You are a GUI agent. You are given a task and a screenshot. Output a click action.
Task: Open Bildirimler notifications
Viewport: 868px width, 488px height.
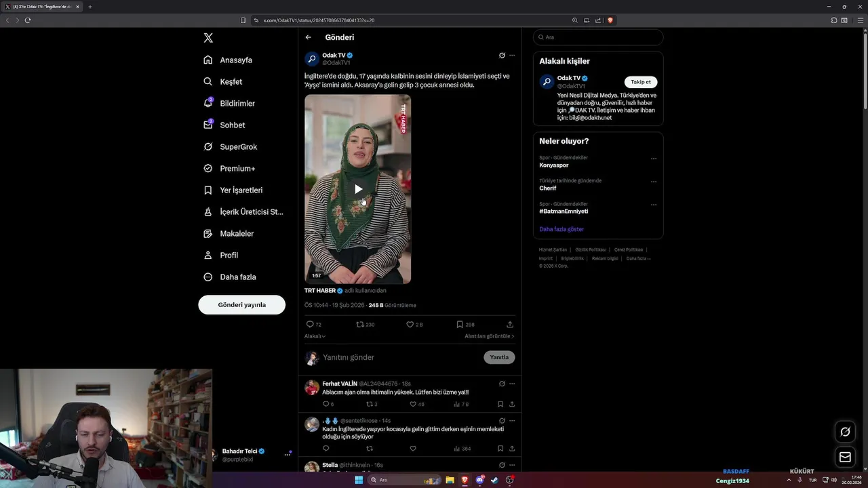coord(229,103)
